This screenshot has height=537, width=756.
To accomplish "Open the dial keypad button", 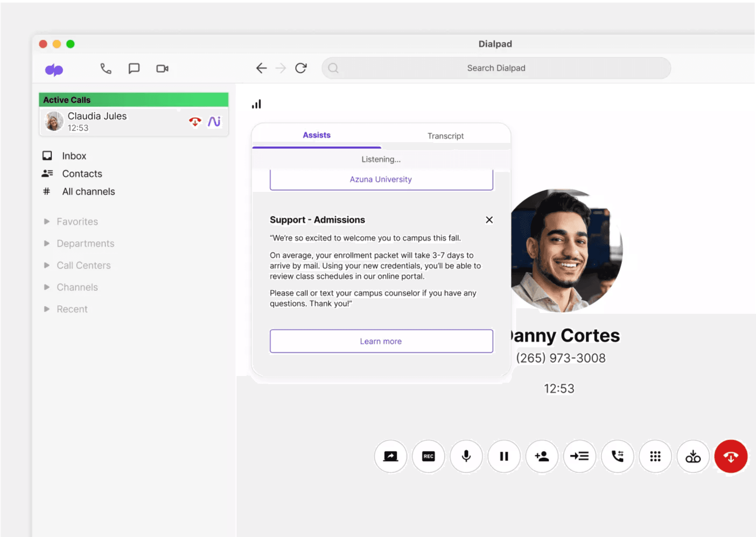I will pyautogui.click(x=655, y=456).
